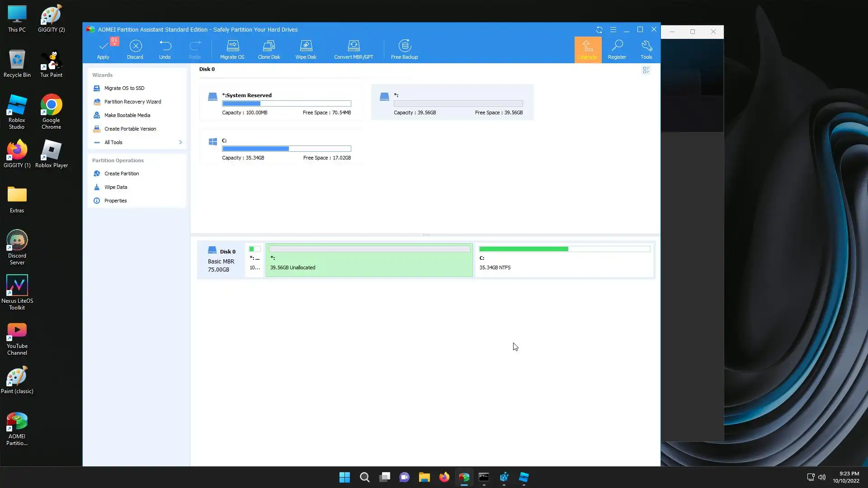868x488 pixels.
Task: Click the Tools wrench icon
Action: 646,47
